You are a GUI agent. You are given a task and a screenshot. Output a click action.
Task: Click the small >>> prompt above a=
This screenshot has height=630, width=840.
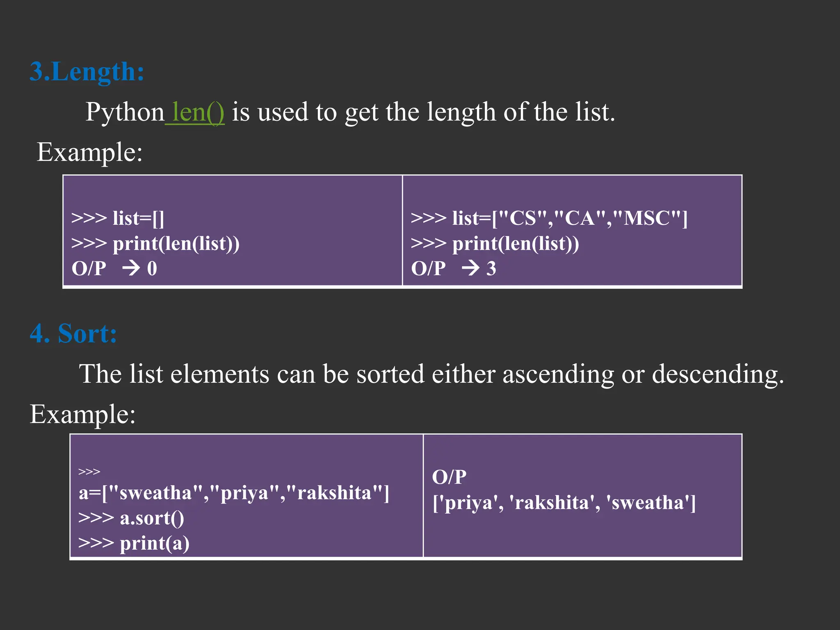(x=89, y=472)
